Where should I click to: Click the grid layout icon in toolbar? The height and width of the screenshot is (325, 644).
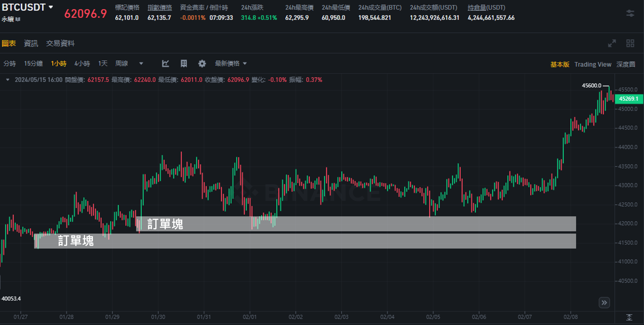pyautogui.click(x=184, y=64)
